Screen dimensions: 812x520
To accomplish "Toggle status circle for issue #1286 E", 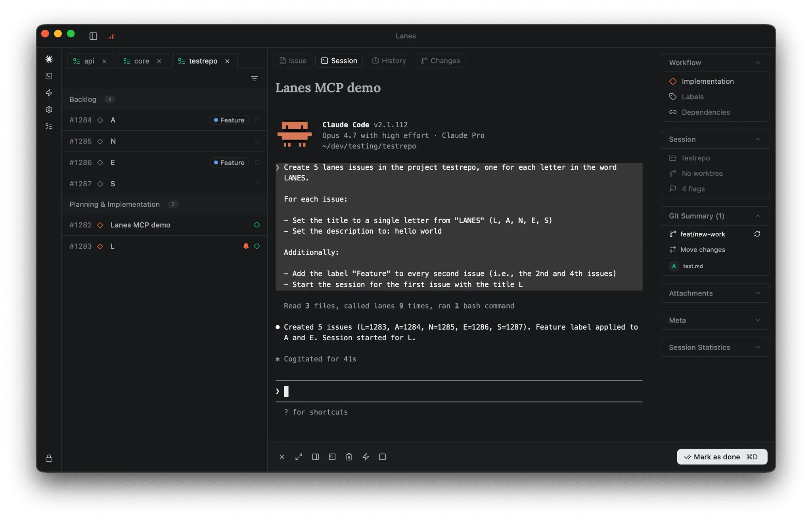I will point(257,162).
